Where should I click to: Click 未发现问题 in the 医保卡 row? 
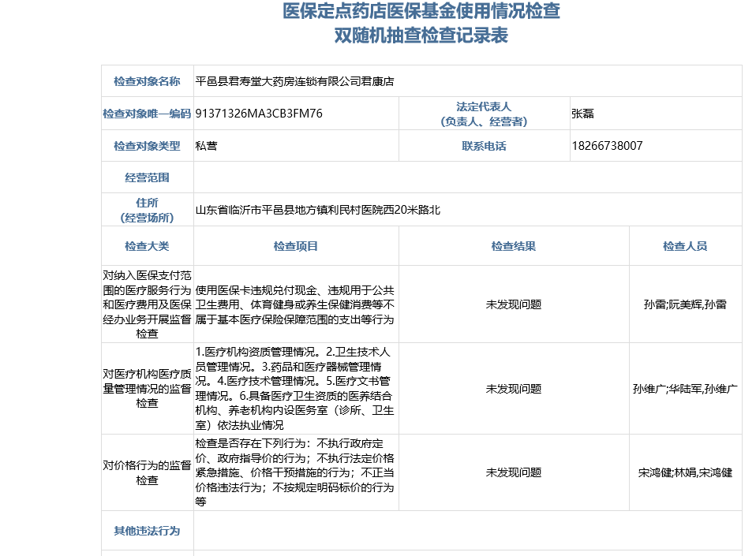[514, 304]
